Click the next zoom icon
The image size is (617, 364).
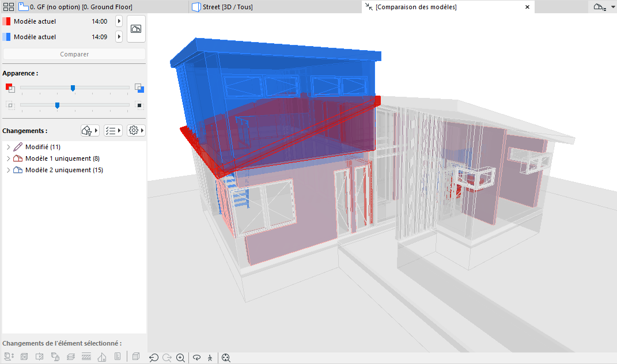[167, 357]
